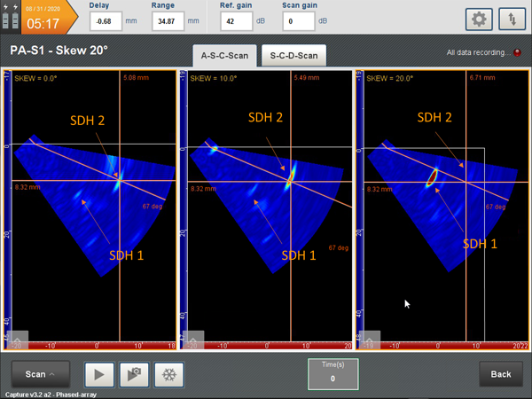Click the home icon in SKEW 10.0° view
Screen dimensions: 532x399
pyautogui.click(x=193, y=340)
